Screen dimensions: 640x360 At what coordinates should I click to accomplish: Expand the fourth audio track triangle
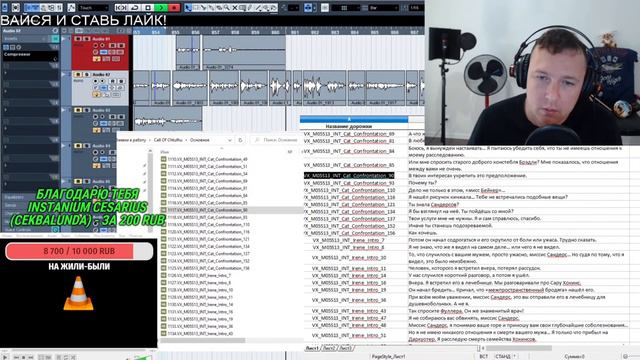pos(64,146)
